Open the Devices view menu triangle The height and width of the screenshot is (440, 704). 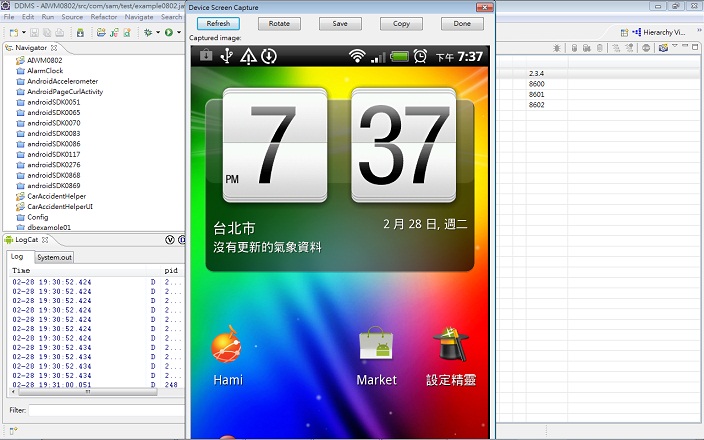coord(675,46)
